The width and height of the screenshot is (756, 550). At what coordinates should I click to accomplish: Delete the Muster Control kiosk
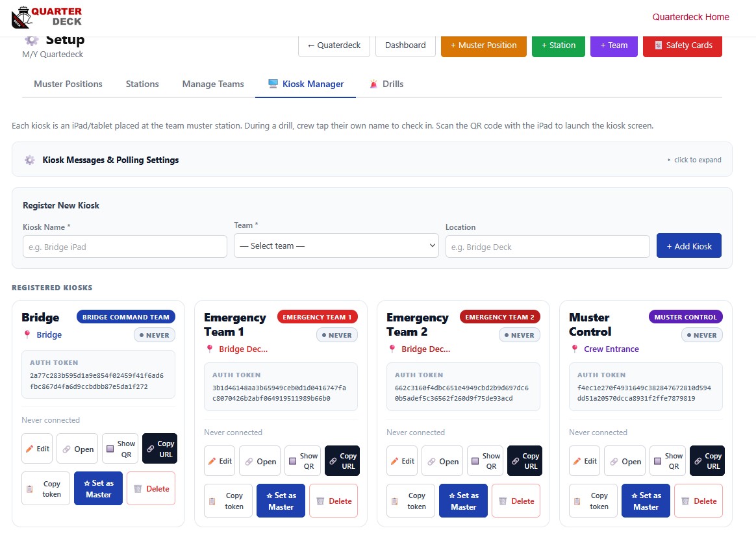tap(699, 501)
